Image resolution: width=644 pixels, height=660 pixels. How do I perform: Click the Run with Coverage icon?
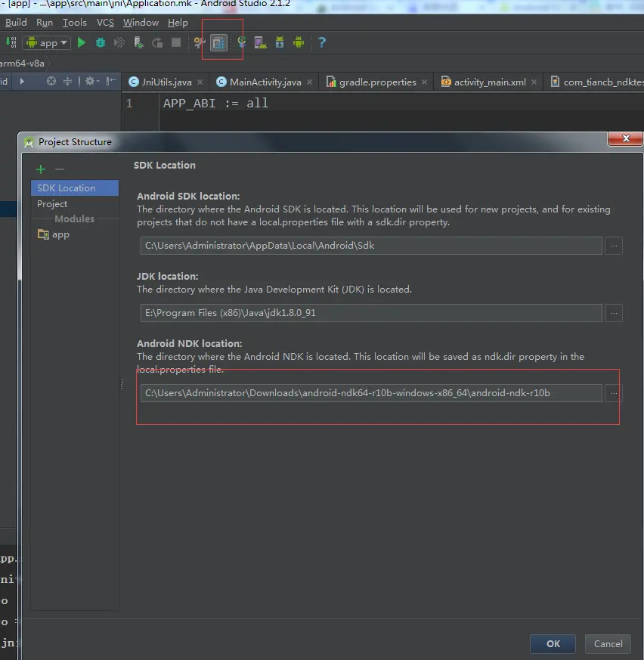coord(119,42)
